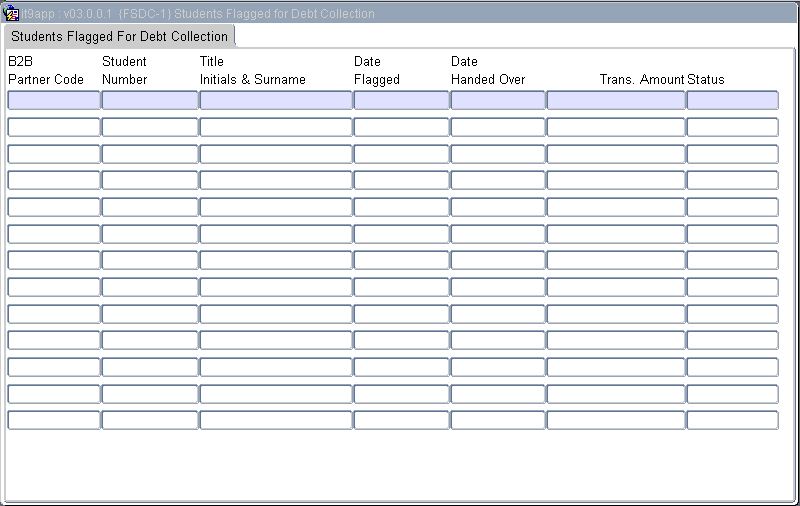Click the second row Status field
The image size is (800, 506).
(x=732, y=127)
